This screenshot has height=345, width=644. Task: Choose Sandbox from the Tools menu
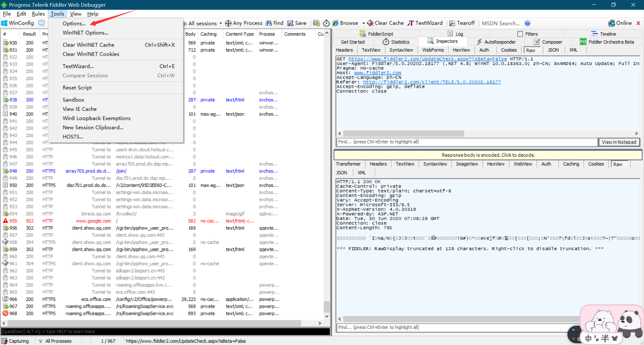(x=73, y=100)
